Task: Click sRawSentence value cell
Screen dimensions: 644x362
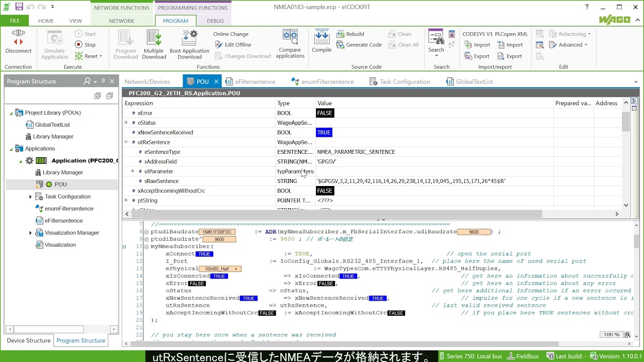Action: click(x=434, y=181)
